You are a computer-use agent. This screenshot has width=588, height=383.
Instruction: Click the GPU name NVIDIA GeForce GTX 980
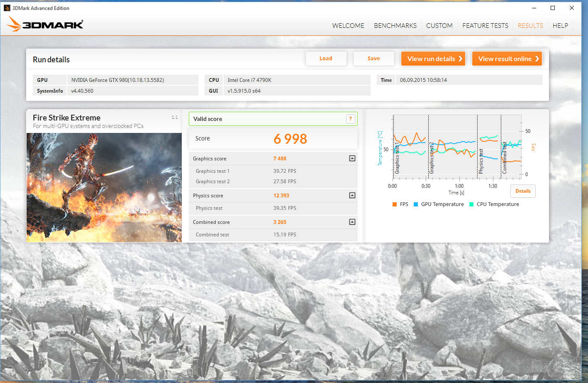pyautogui.click(x=117, y=80)
